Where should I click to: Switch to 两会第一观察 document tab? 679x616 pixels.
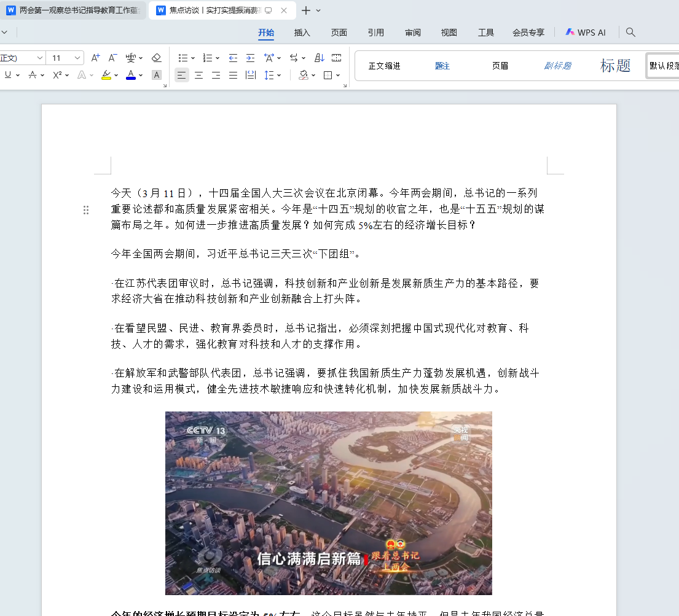click(x=73, y=10)
